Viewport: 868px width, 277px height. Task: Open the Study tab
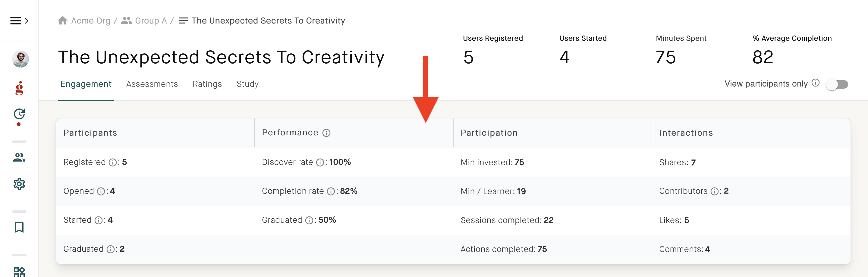click(248, 84)
